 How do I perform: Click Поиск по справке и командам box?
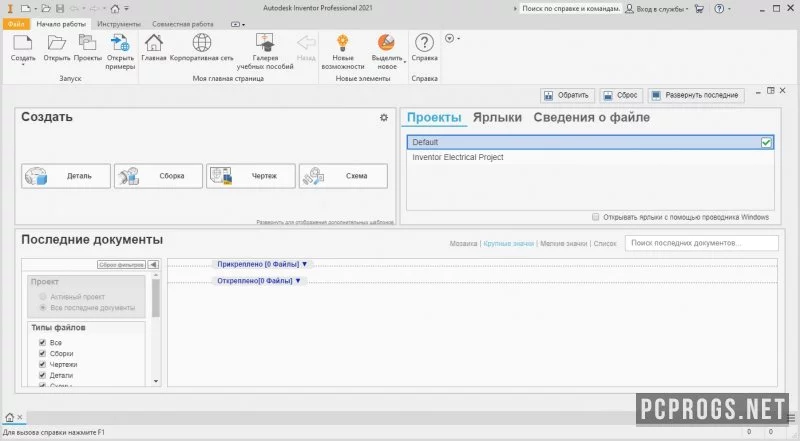(x=570, y=9)
